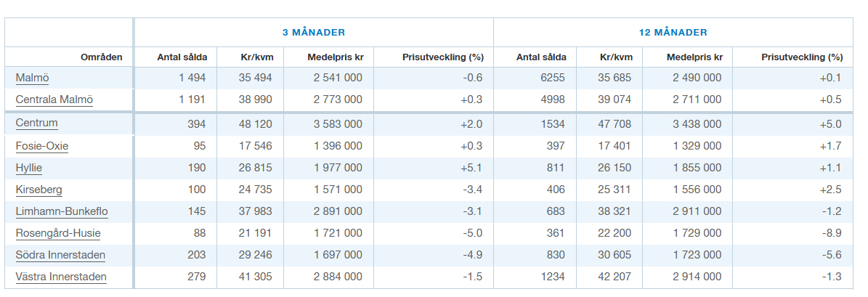Open the Limhamn-Bunkeflo area link

[x=62, y=212]
